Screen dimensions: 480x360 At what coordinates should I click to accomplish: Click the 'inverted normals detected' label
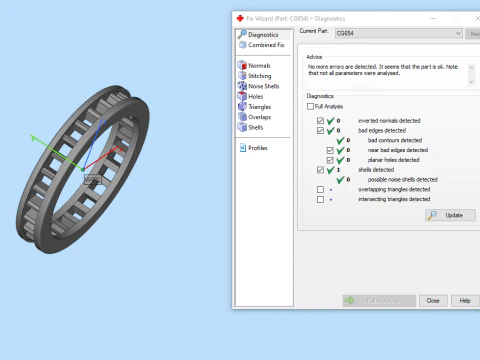click(389, 121)
